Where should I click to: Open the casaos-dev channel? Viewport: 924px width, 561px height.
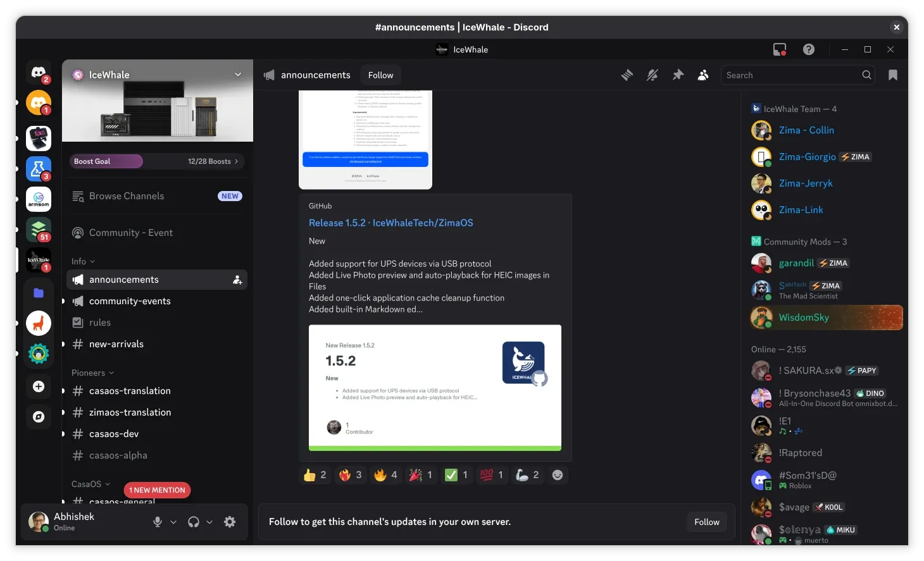[x=114, y=434]
